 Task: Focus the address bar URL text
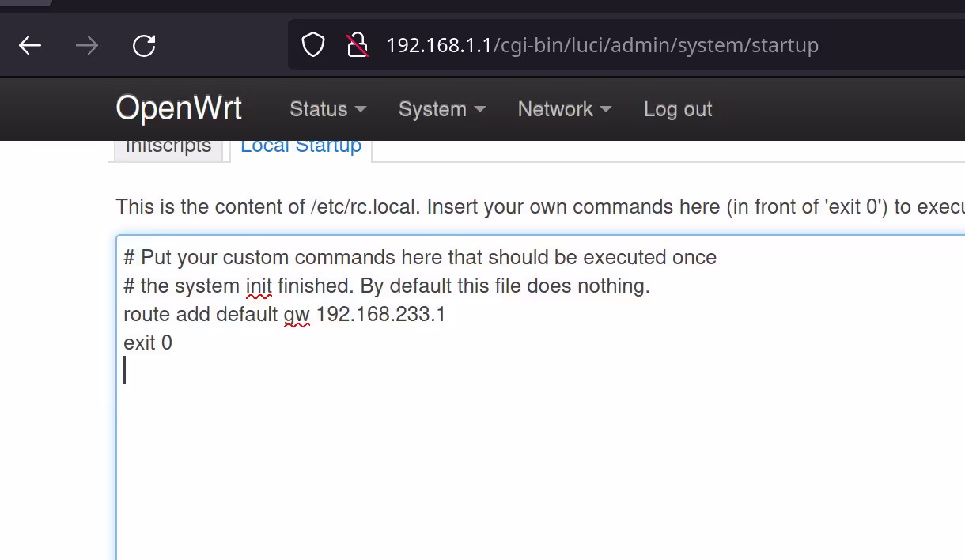click(602, 45)
